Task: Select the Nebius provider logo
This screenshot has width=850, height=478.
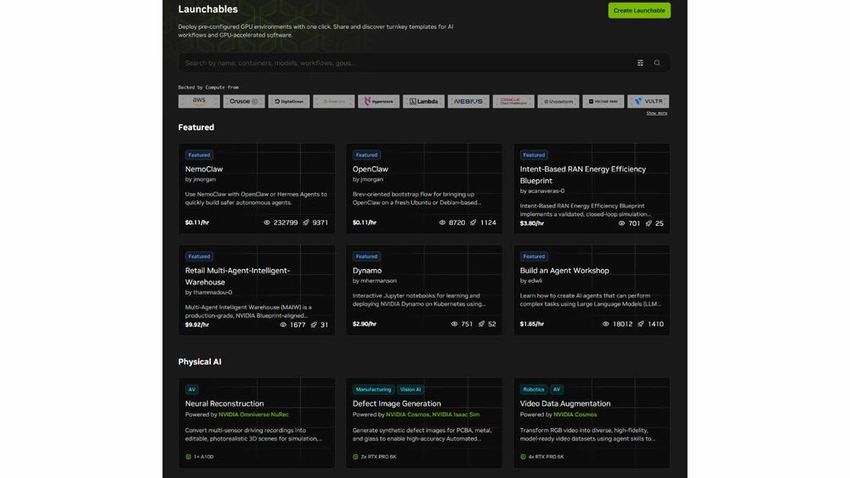Action: (468, 101)
